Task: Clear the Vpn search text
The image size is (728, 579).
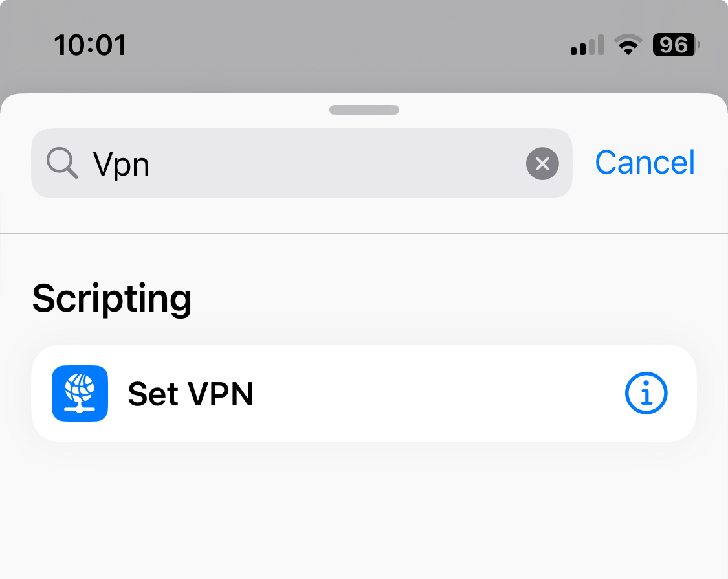Action: pos(542,164)
